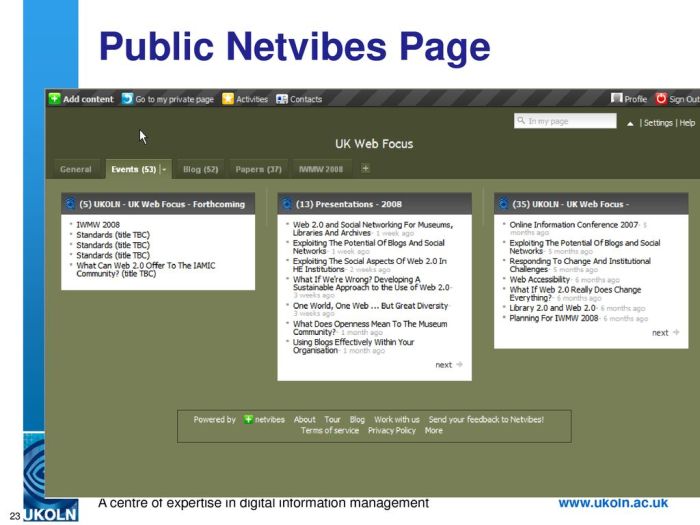Open the Papers (37) tab
This screenshot has width=700, height=525.
258,169
